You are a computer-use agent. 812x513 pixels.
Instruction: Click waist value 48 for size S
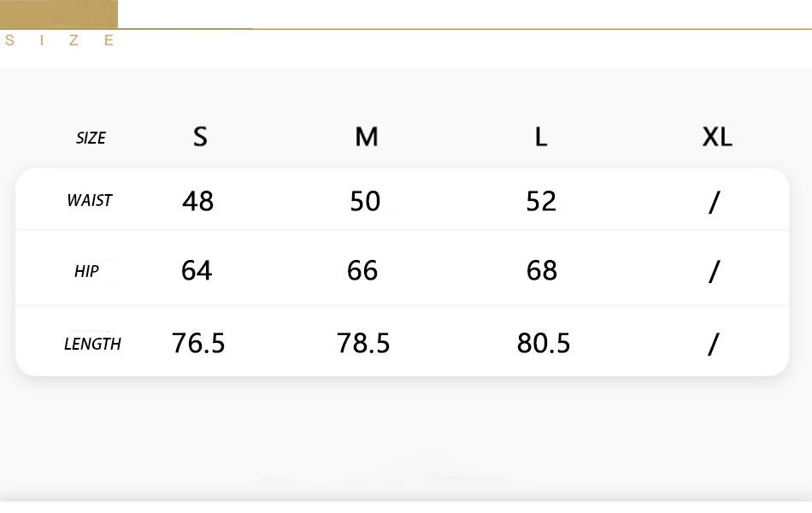pyautogui.click(x=197, y=201)
